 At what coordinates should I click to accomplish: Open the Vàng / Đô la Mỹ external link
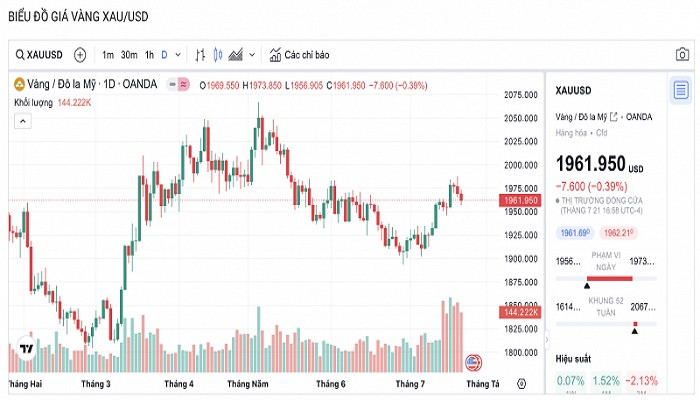[x=614, y=117]
